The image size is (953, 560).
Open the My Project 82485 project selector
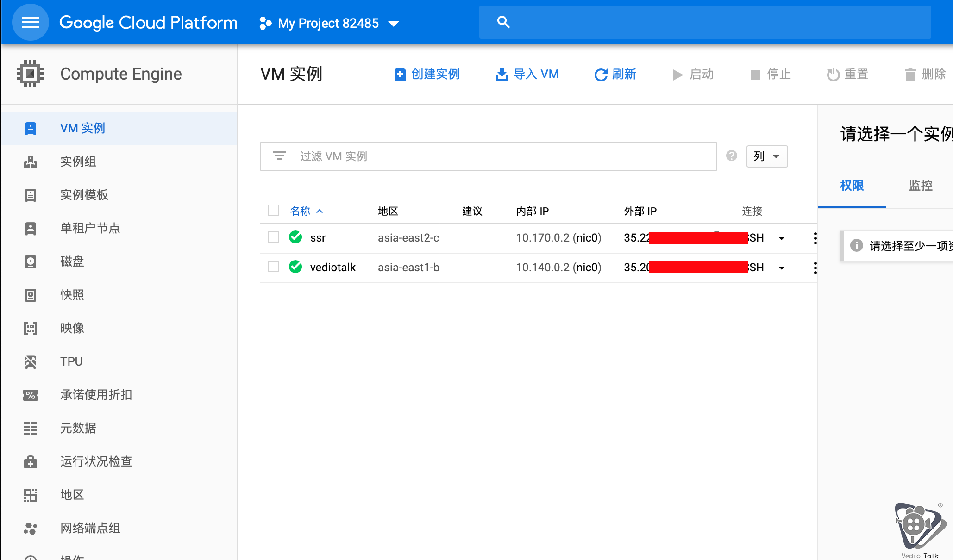tap(329, 23)
